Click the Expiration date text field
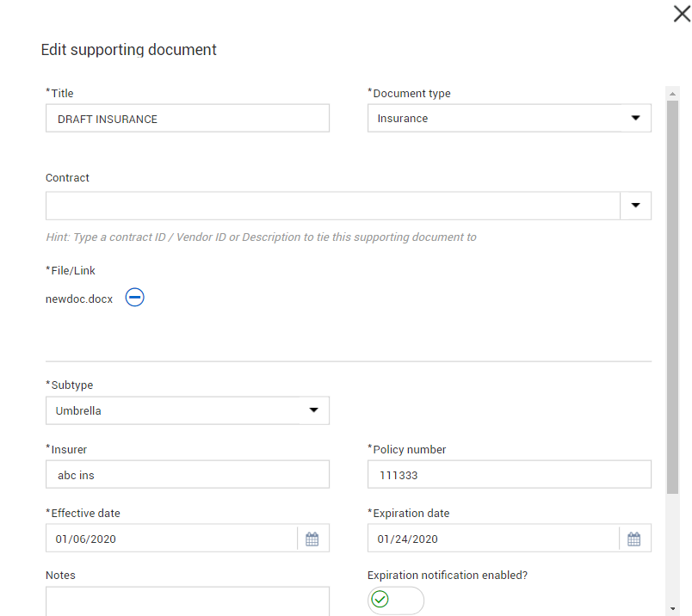Image resolution: width=692 pixels, height=616 pixels. (x=494, y=539)
